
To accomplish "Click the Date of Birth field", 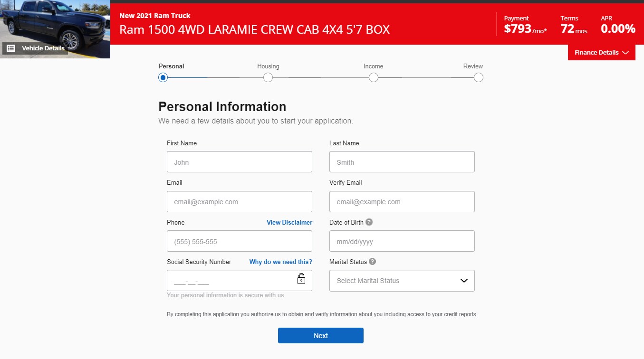I will pyautogui.click(x=402, y=241).
